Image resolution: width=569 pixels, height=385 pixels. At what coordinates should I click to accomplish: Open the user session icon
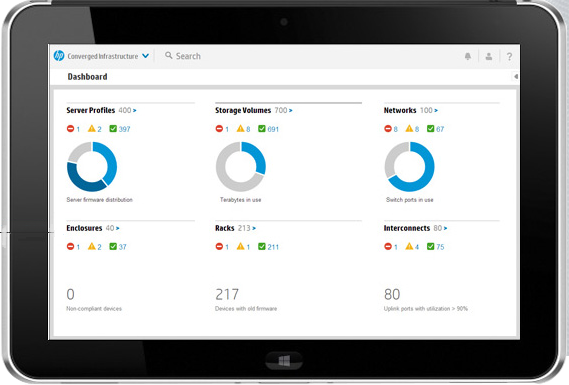(x=489, y=56)
